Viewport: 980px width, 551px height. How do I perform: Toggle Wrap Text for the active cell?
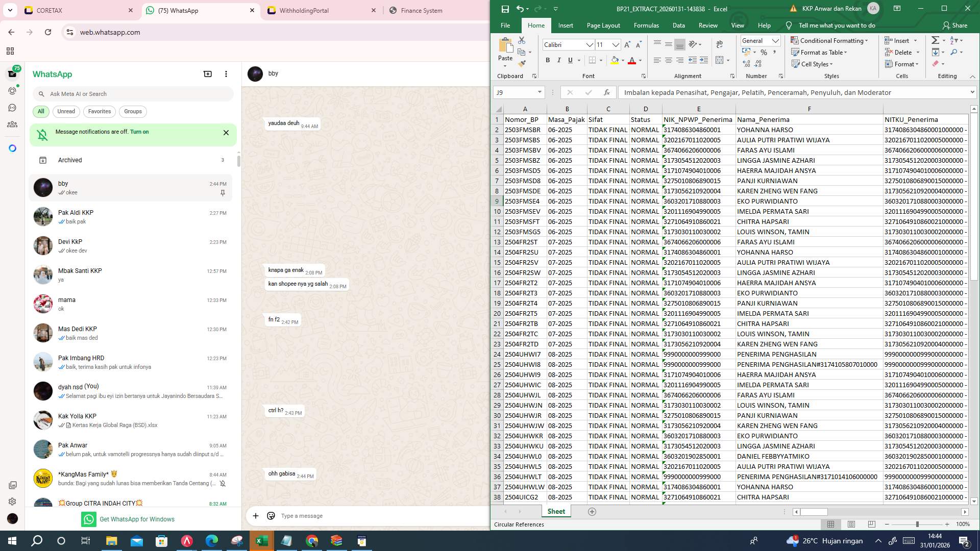pos(720,45)
